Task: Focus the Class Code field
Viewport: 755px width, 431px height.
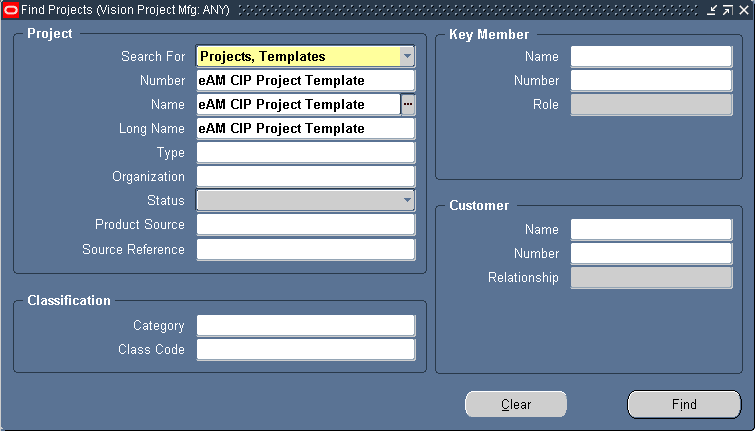Action: tap(305, 350)
